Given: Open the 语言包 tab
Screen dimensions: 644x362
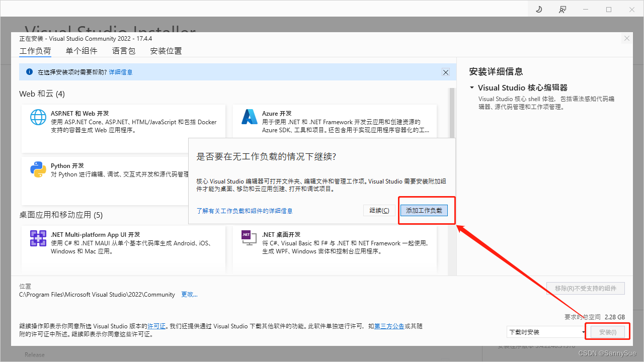Looking at the screenshot, I should point(124,51).
